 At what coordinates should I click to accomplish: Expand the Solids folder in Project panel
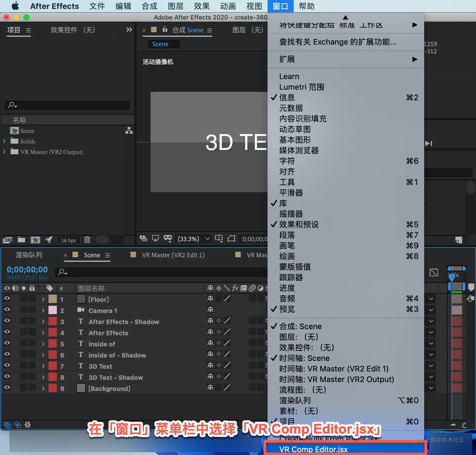point(4,141)
